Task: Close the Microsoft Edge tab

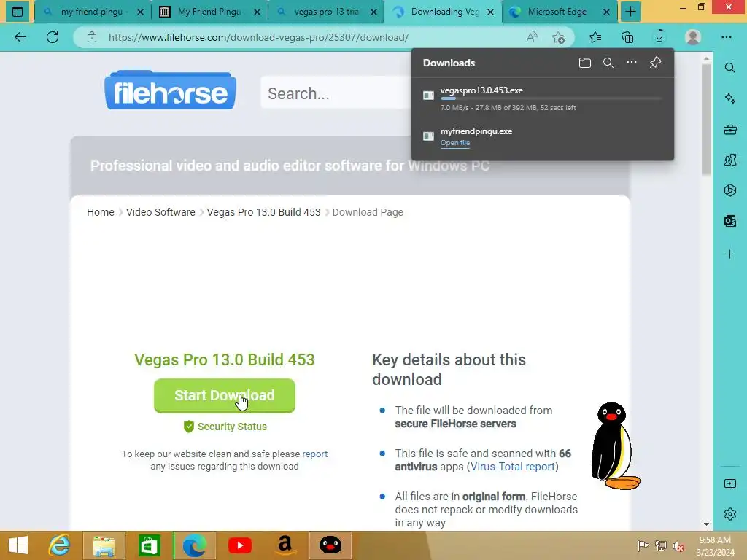Action: 606,12
